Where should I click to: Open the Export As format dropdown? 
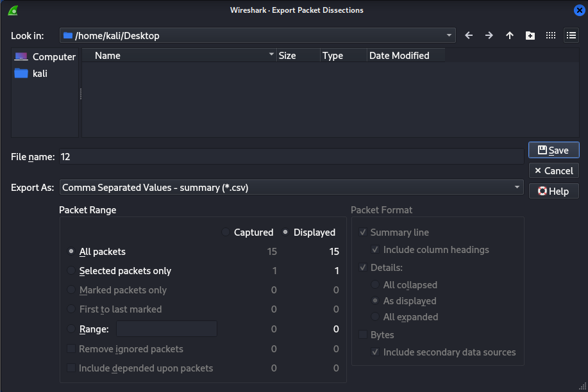291,188
